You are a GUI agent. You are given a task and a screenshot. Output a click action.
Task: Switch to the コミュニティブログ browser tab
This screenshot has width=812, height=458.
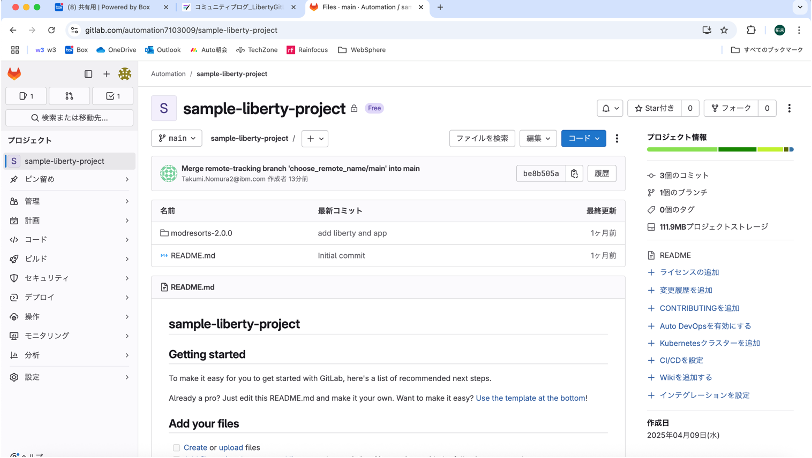[239, 7]
